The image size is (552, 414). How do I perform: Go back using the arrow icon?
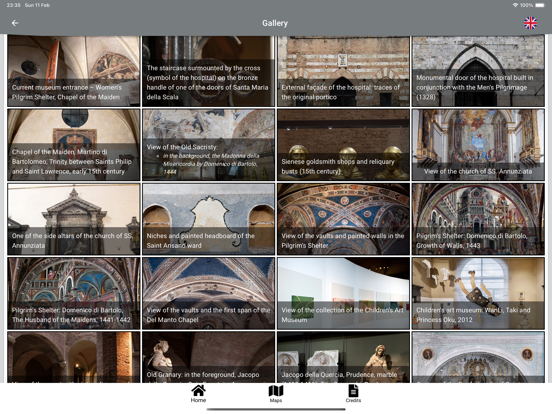[x=15, y=23]
